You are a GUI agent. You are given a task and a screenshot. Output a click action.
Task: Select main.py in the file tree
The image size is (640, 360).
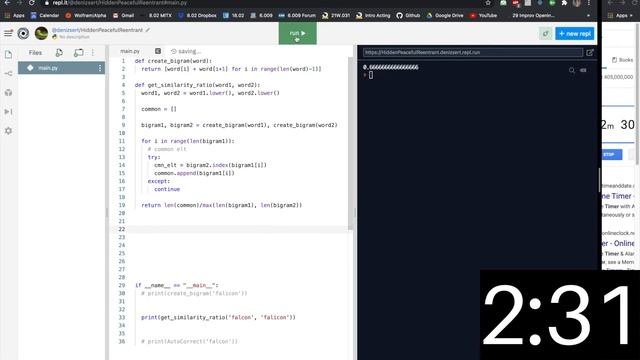point(61,68)
